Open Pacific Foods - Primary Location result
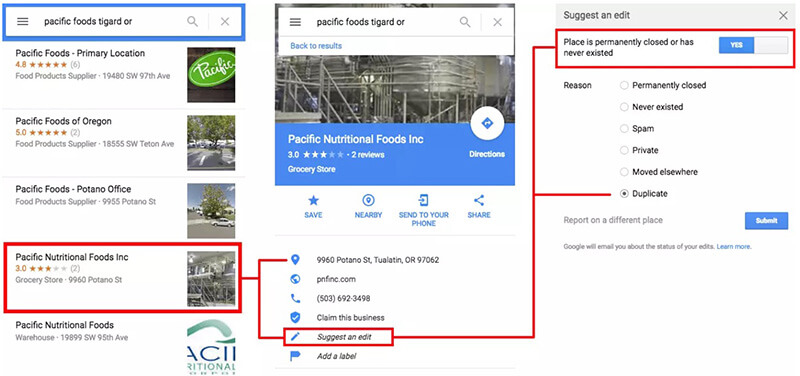800x376 pixels. tap(124, 74)
